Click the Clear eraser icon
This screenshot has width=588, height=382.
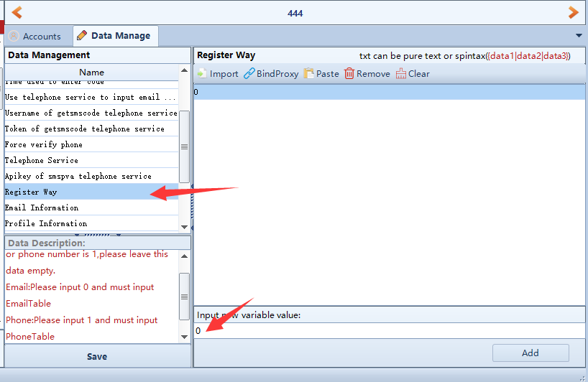[x=401, y=73]
